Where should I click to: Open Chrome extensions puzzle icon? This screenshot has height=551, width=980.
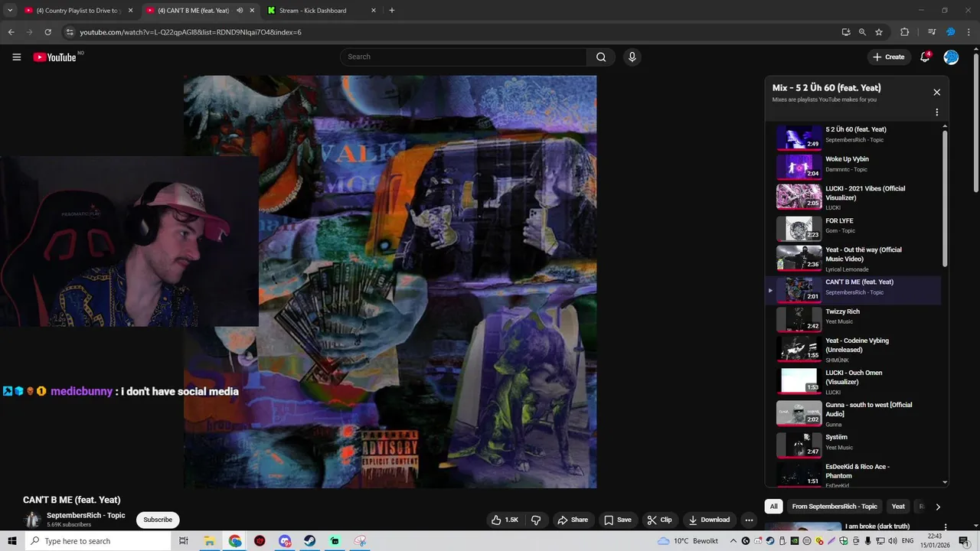(904, 32)
